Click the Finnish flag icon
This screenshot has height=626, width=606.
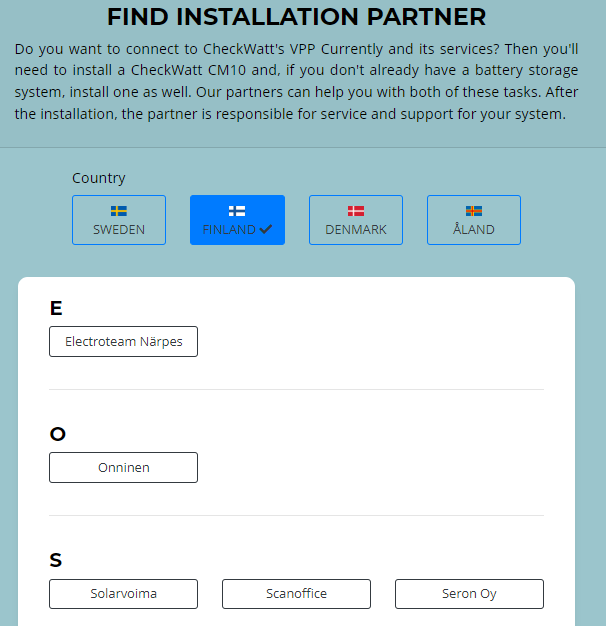pyautogui.click(x=237, y=211)
